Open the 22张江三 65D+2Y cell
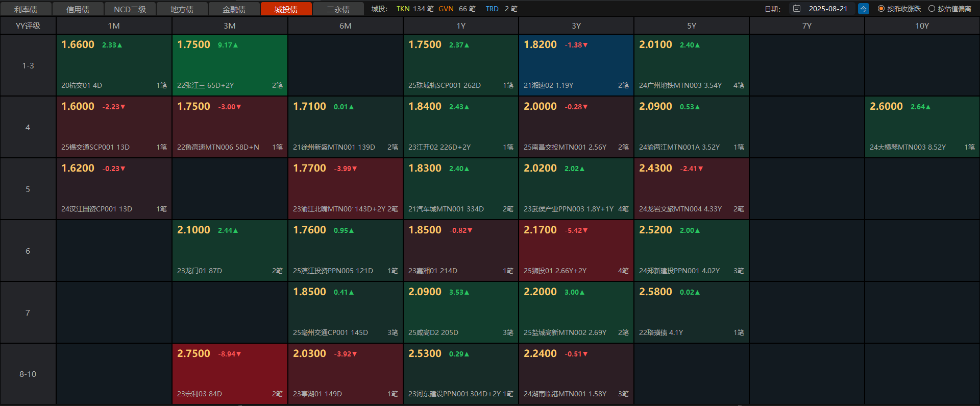 [x=230, y=65]
